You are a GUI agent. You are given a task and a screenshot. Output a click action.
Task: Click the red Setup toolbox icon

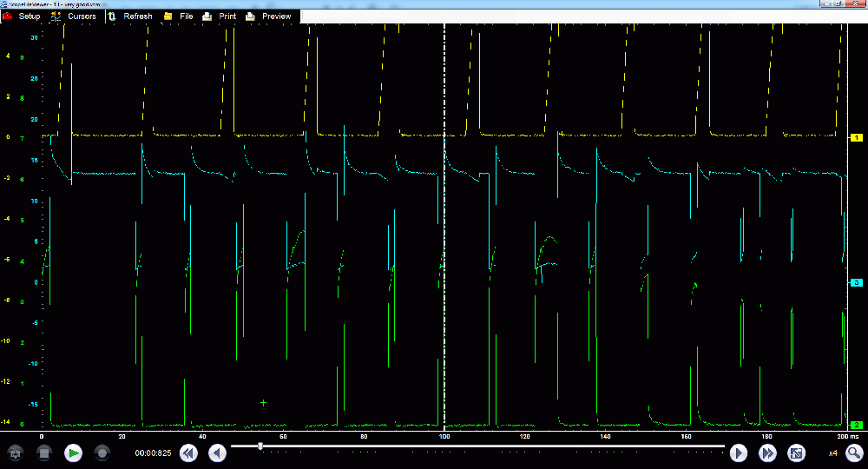click(x=7, y=17)
